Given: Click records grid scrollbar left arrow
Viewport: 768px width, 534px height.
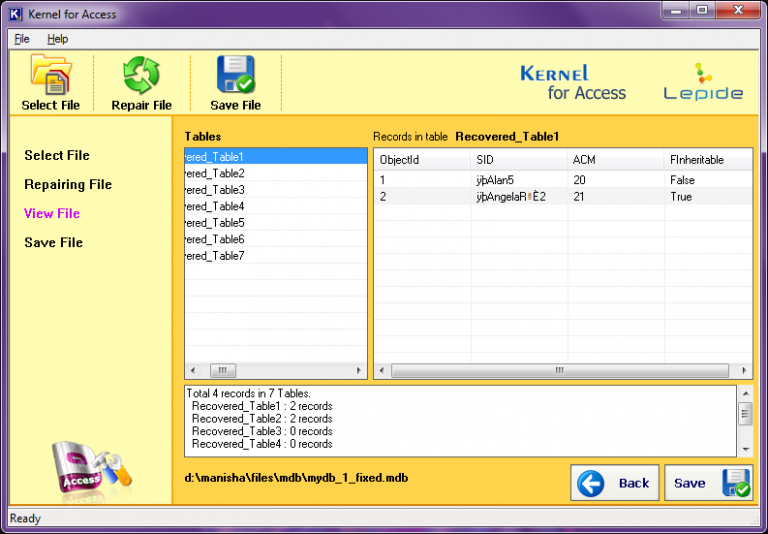Looking at the screenshot, I should 382,370.
